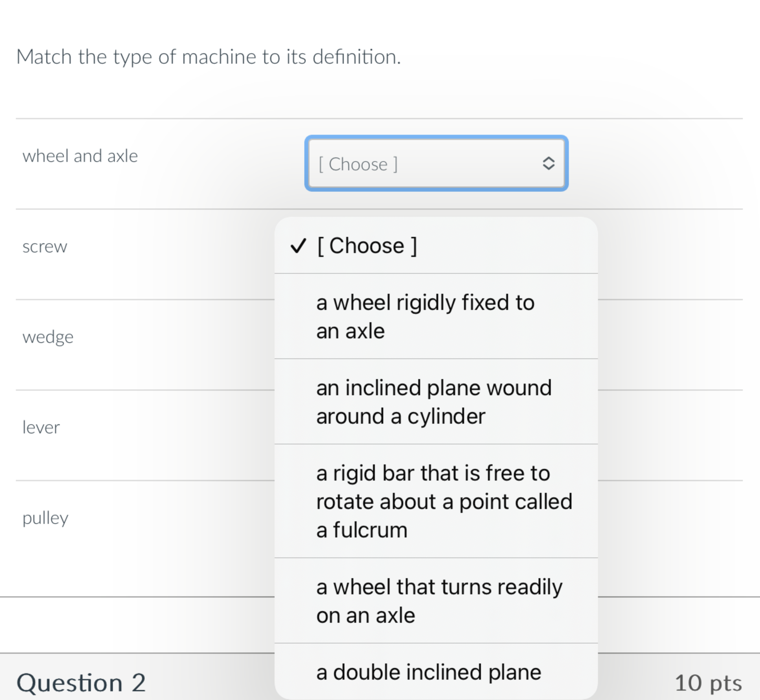Click the "pulley" row label
This screenshot has height=700, width=760.
coord(45,518)
